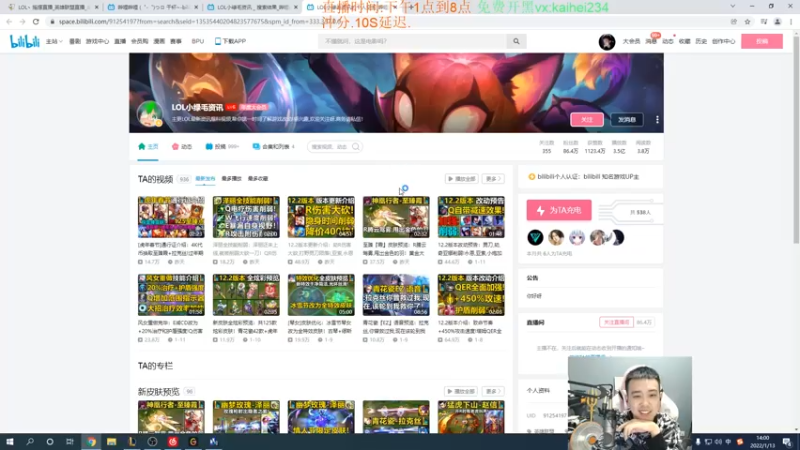Open the 12.2版本 版本更新介绍 video thumbnail

[x=321, y=217]
